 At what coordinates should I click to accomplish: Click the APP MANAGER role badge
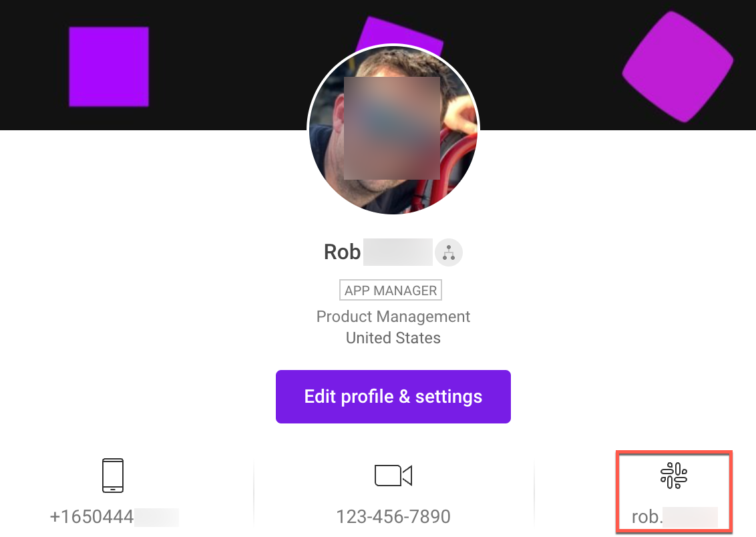(391, 289)
